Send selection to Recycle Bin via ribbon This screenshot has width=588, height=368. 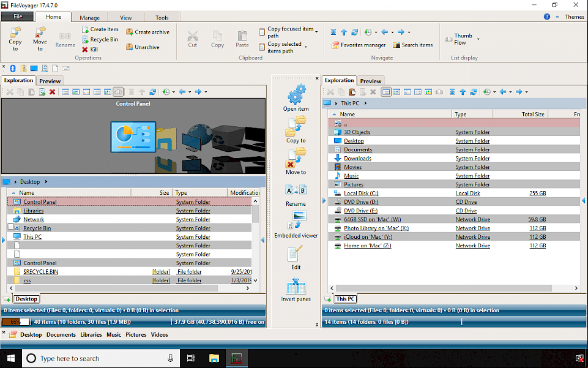coord(100,39)
